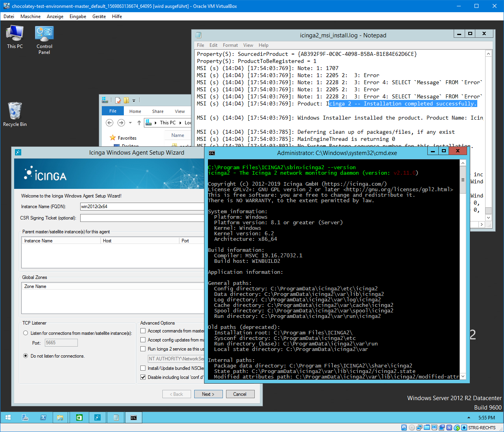The width and height of the screenshot is (504, 432).
Task: Click the VirtualBox optical drive status icon
Action: (412, 428)
